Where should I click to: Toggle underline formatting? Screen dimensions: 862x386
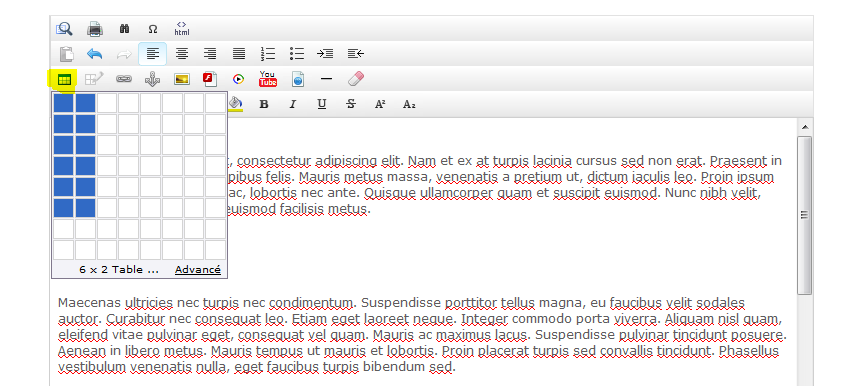322,104
